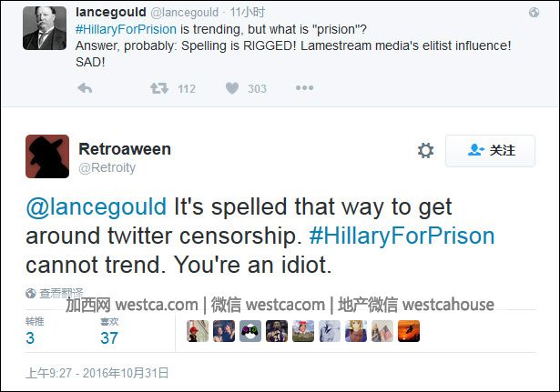Click the globe icon at the tweet's top right
Screen dimensions: 560x392
coord(534,13)
